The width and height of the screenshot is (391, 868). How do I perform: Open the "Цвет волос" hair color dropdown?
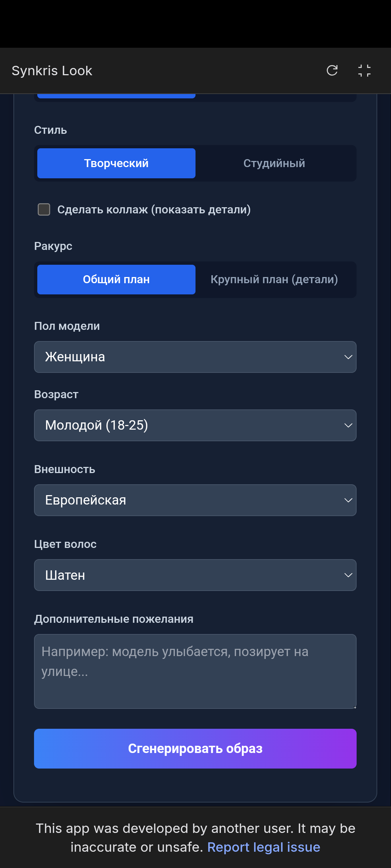tap(195, 575)
